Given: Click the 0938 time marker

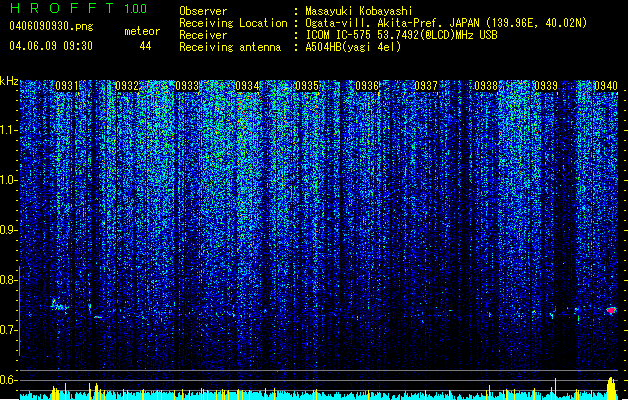Looking at the screenshot, I should coord(486,86).
